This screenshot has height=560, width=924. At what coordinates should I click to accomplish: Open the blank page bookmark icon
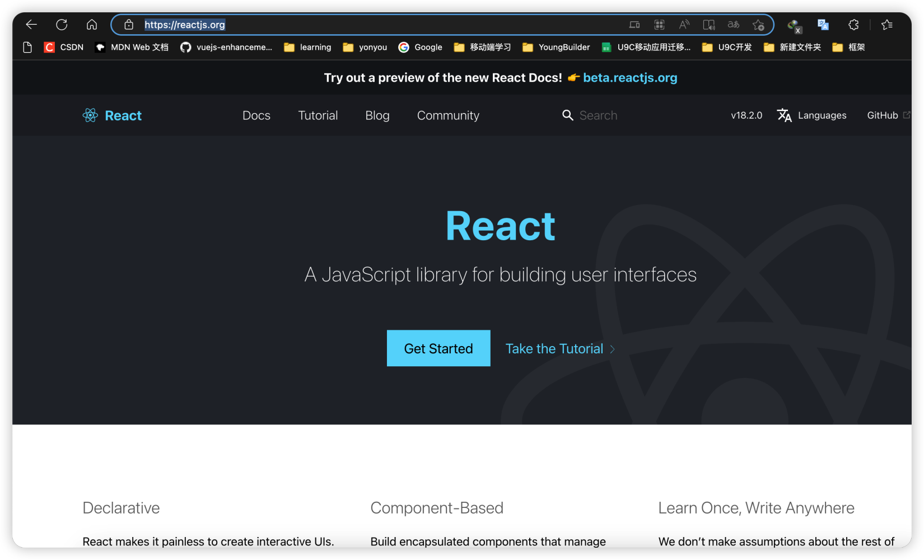point(27,47)
